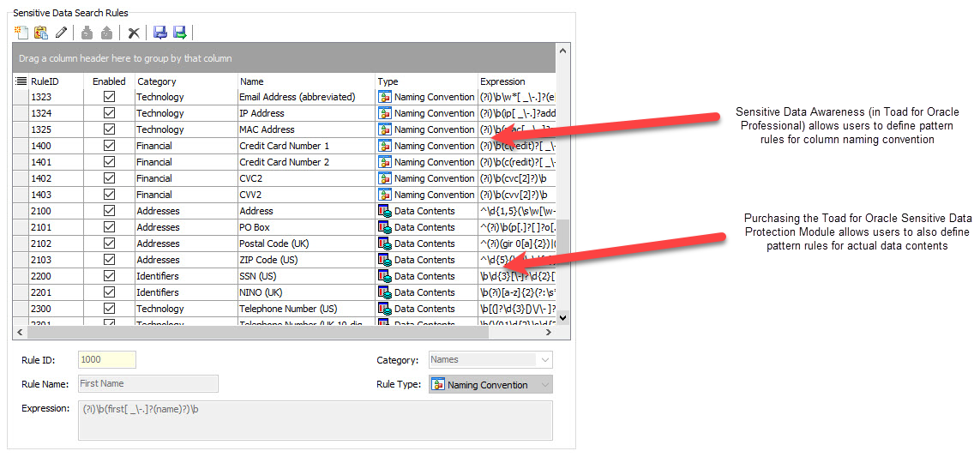
Task: Click the duplicate rule clipboard icon
Action: click(41, 33)
